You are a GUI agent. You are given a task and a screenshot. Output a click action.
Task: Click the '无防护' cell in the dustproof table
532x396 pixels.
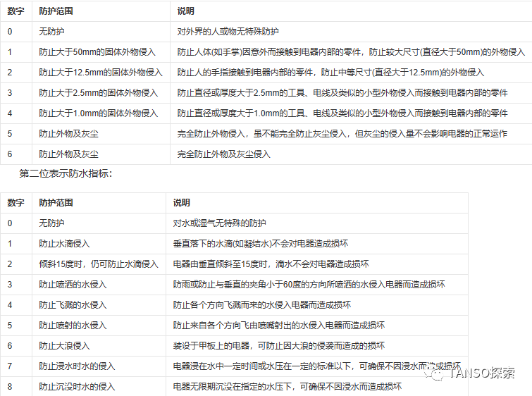point(51,32)
